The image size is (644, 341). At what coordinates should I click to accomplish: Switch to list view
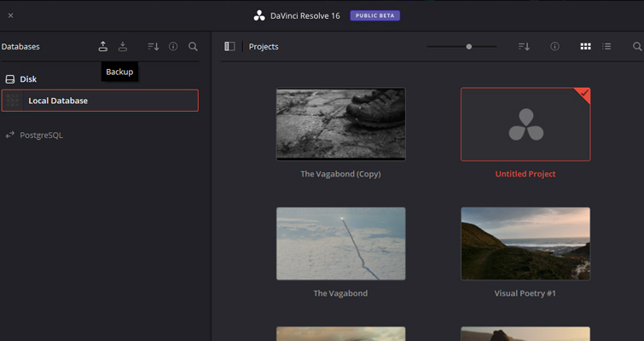[x=606, y=47]
